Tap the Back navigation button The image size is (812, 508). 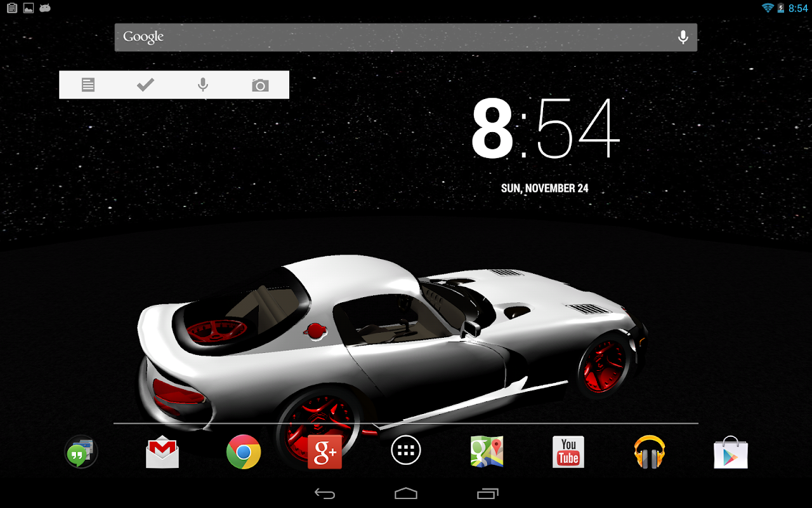point(325,493)
